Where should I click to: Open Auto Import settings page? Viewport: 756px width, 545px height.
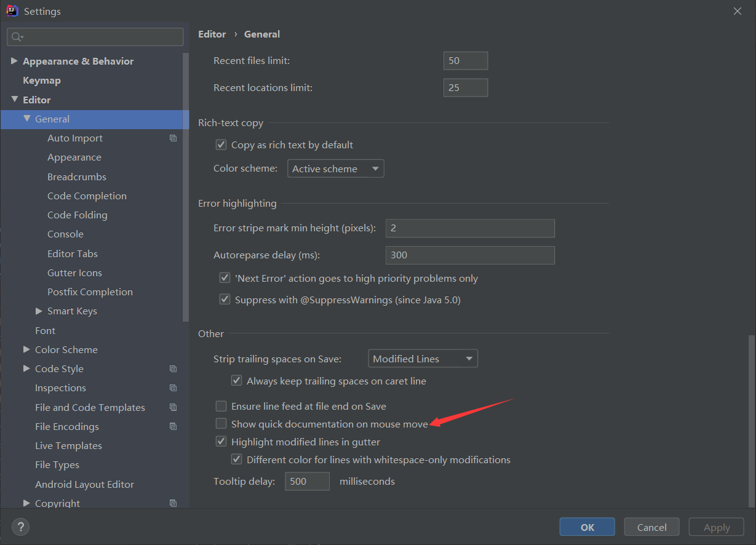pos(75,138)
